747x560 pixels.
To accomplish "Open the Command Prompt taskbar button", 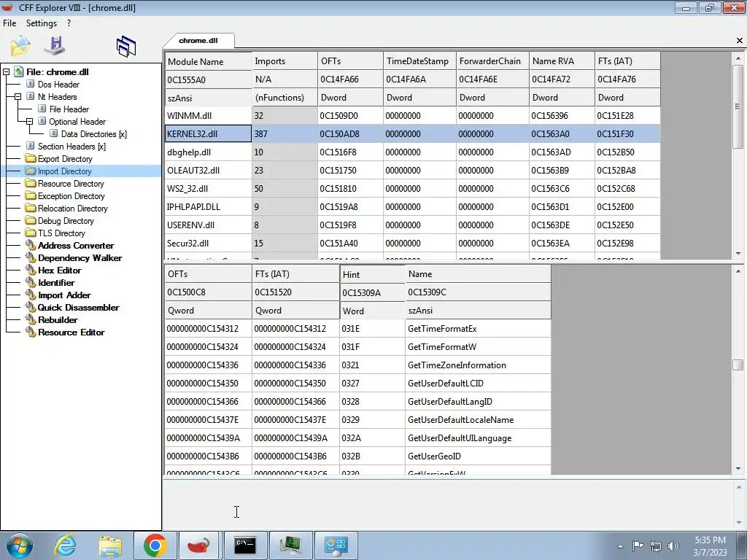I will click(245, 545).
